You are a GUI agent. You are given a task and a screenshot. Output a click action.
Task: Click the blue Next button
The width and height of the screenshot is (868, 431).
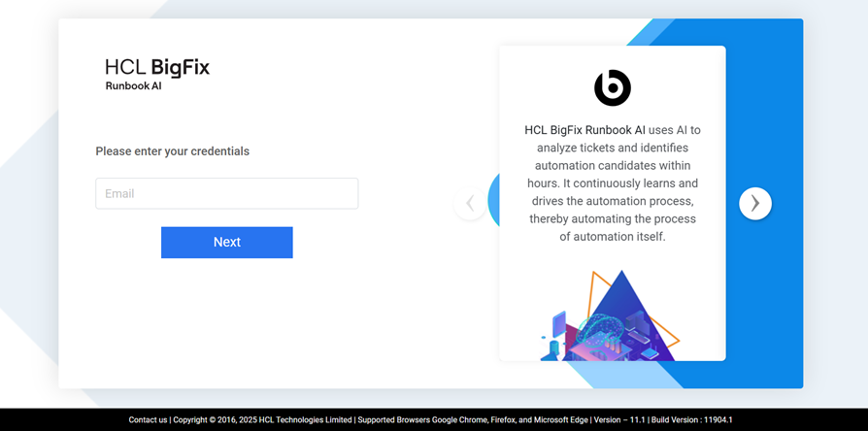pos(227,243)
